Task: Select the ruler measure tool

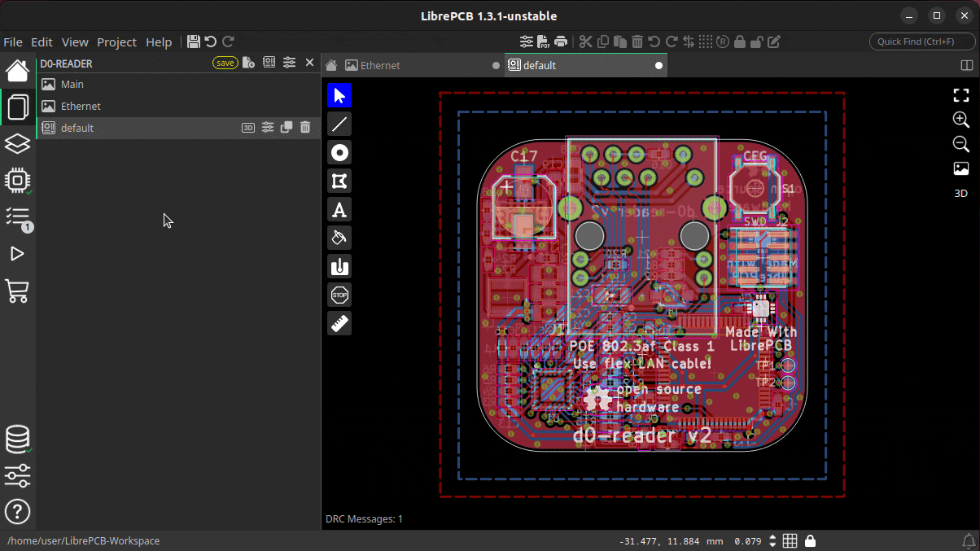Action: tap(339, 323)
